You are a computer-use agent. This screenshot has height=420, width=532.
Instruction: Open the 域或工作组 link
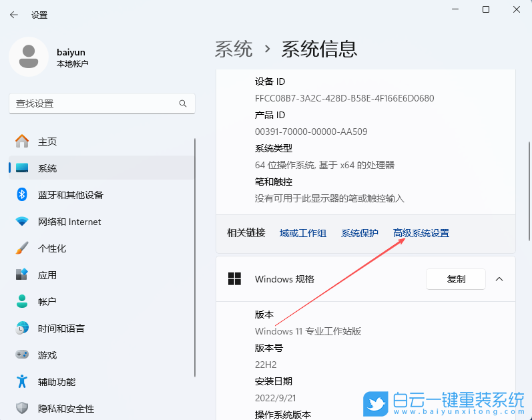coord(302,233)
